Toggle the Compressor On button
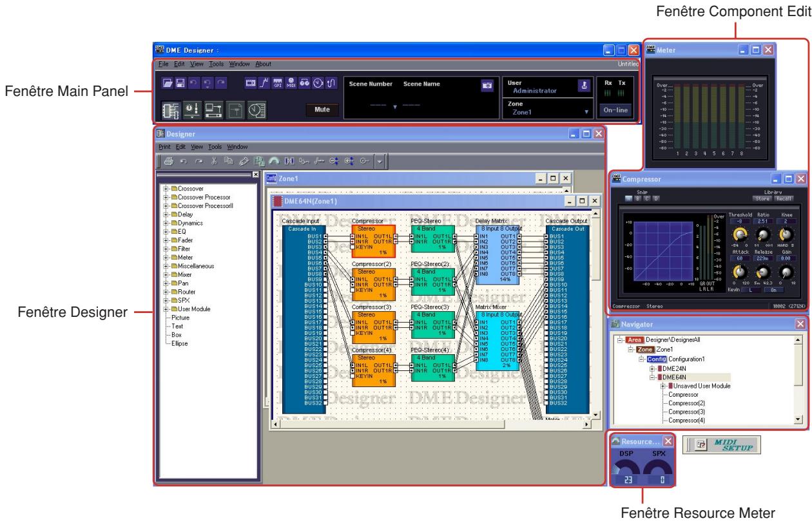812x523 pixels. click(x=773, y=290)
